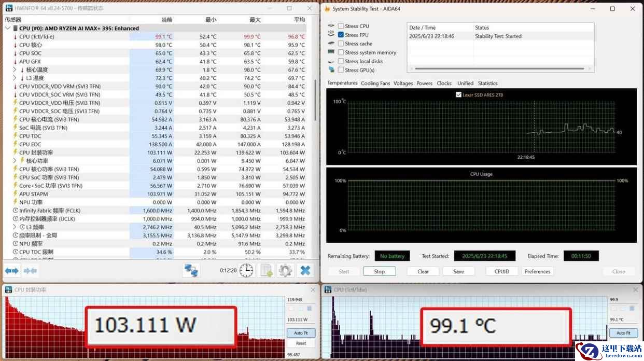Image resolution: width=644 pixels, height=361 pixels.
Task: Click lightning bolt icon beside CPU TDC
Action: [x=15, y=136]
